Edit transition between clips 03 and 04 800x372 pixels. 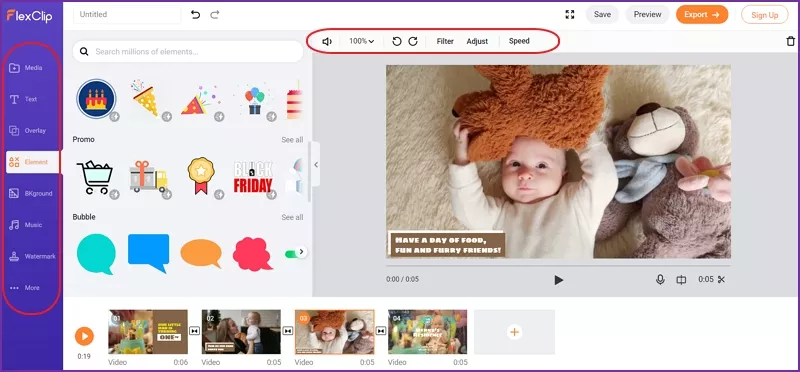[381, 331]
